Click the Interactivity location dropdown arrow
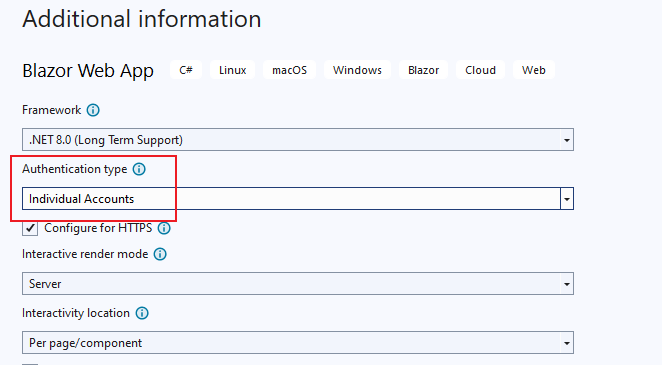Viewport: 662px width, 365px height. [567, 343]
